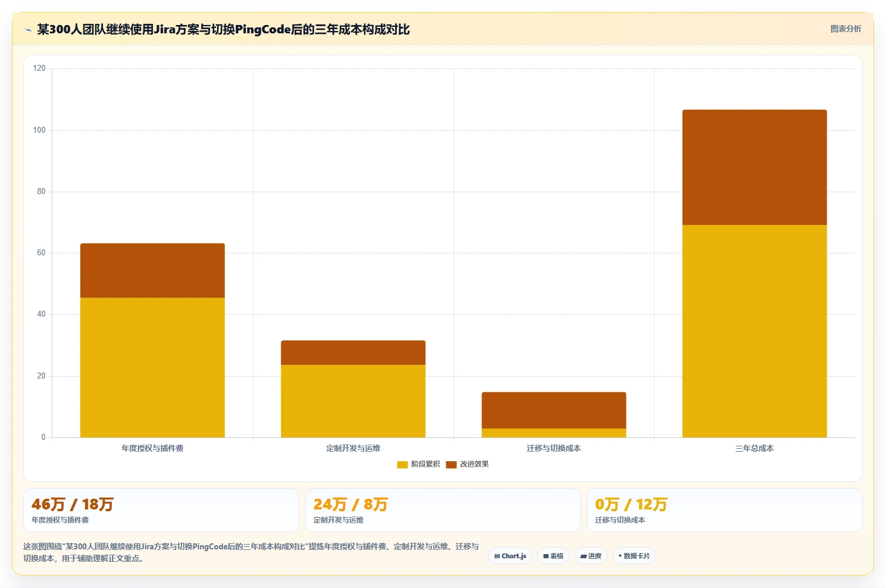886x588 pixels.
Task: Toggle the 改进效果 legend swatch
Action: pos(451,464)
